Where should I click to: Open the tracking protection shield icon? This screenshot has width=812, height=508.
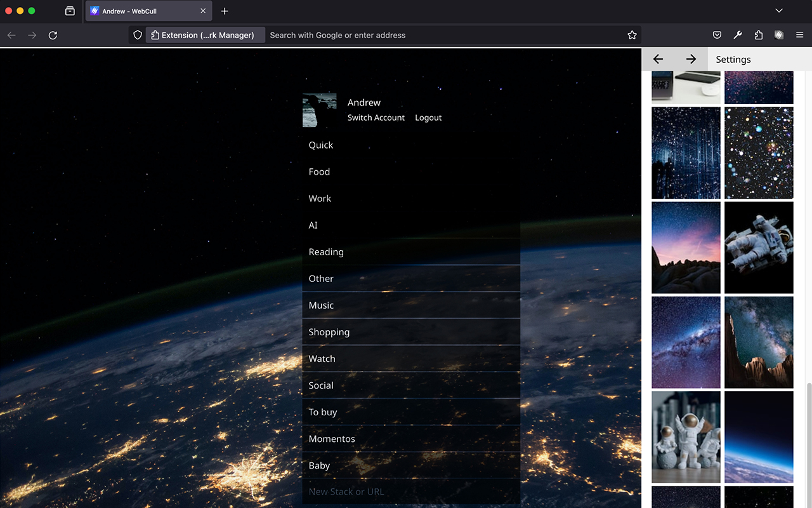(x=138, y=35)
